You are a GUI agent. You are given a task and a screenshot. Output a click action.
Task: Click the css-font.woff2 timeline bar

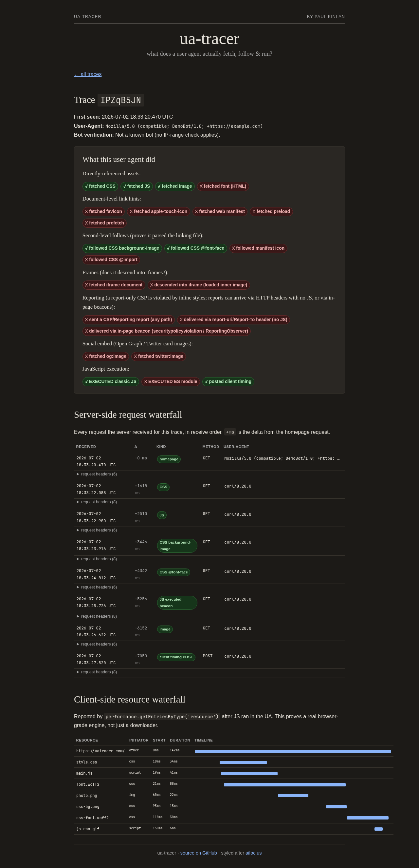368,818
